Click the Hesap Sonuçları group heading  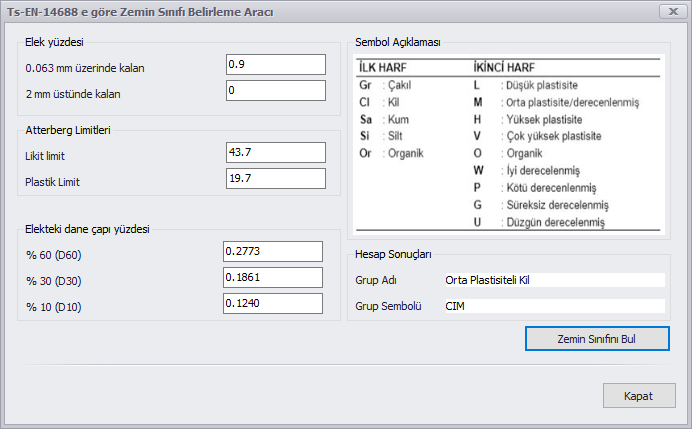[x=393, y=254]
